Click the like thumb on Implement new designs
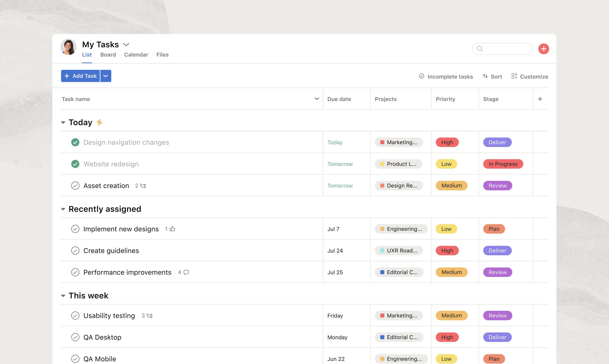Viewport: 609px width, 364px height. [172, 229]
